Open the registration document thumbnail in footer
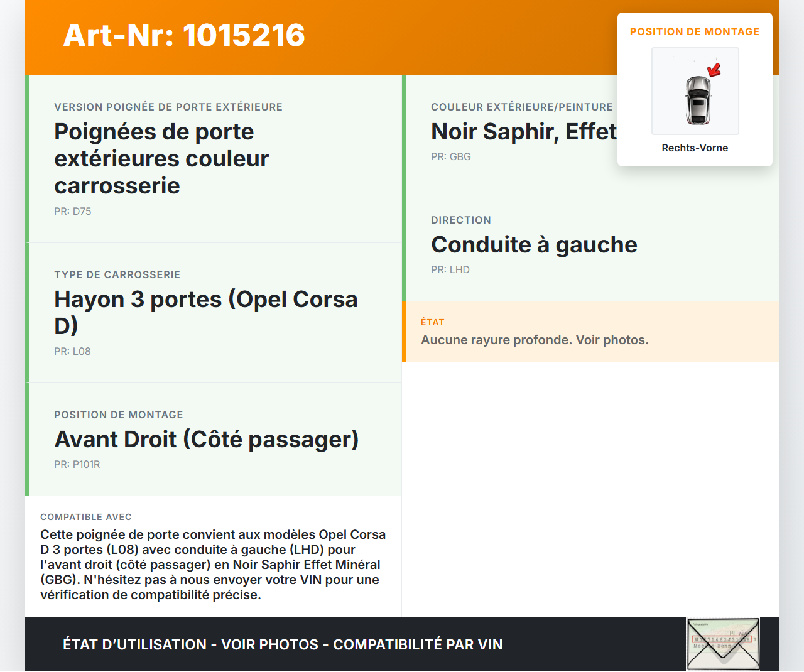 723,644
